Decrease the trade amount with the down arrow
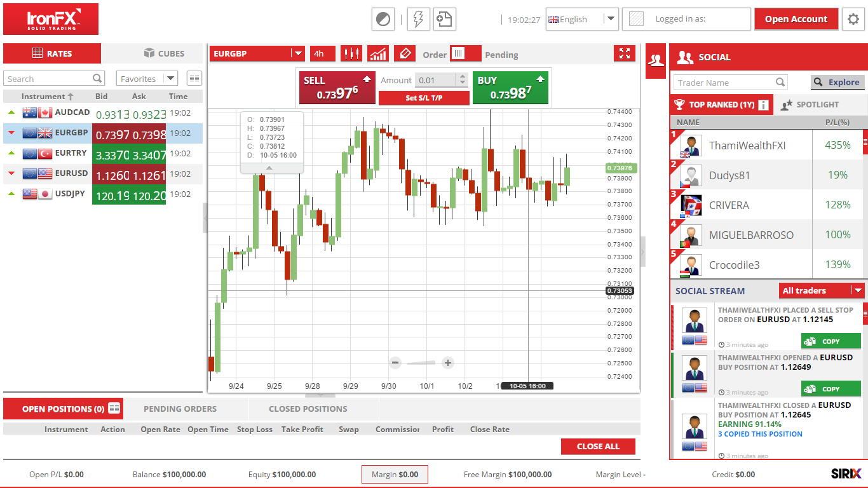868x488 pixels. click(x=462, y=84)
